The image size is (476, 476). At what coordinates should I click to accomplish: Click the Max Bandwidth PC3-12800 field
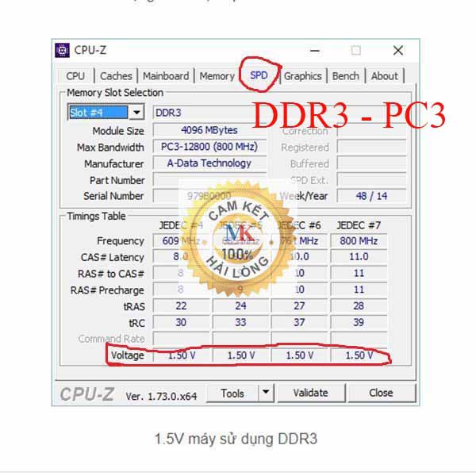(208, 147)
